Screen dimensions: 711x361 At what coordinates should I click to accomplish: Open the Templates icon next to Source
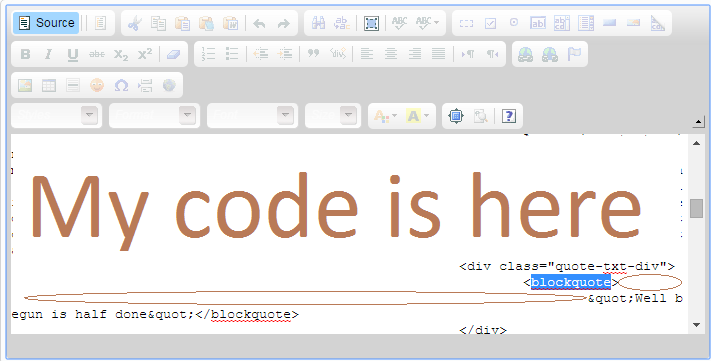(100, 23)
